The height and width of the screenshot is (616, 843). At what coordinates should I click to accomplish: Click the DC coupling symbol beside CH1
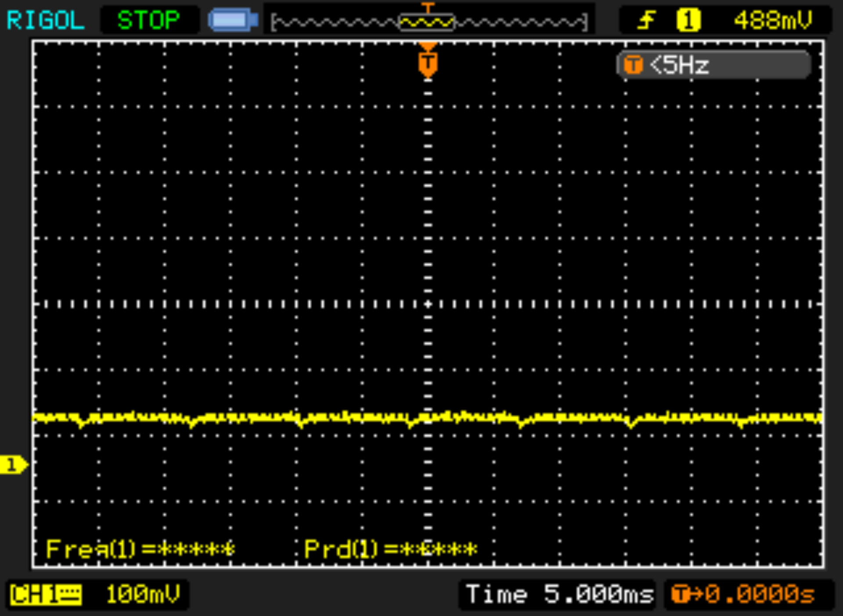click(70, 595)
